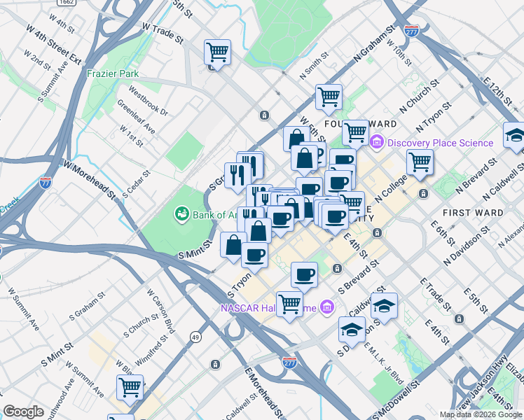Select graduation cap marker beside Caldwell label
This screenshot has width=524, height=420.
pos(385,305)
